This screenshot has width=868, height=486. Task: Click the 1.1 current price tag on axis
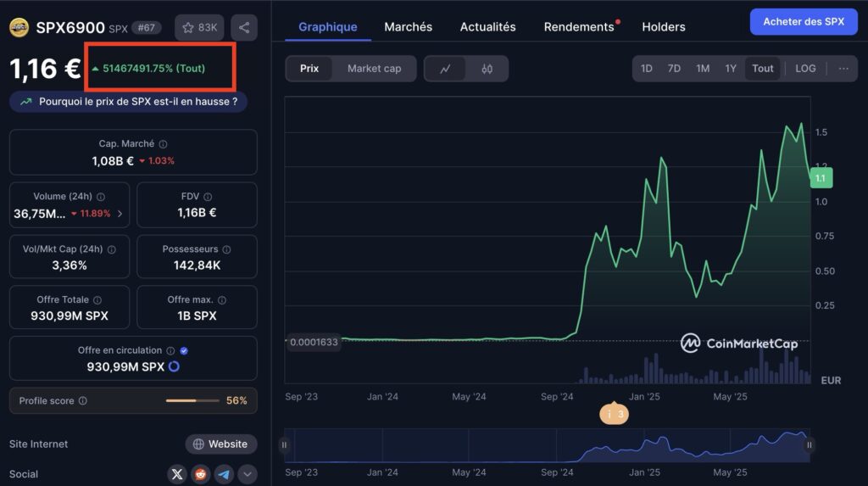821,178
